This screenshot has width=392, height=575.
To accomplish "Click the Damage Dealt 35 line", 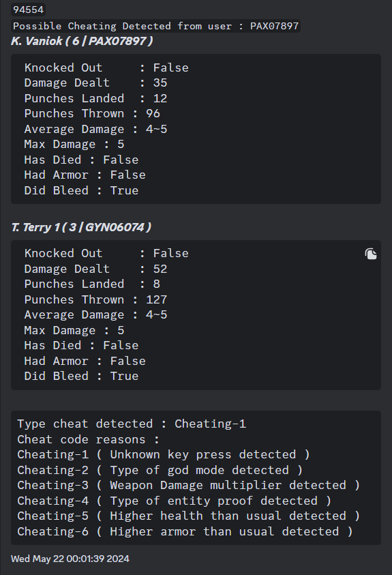I will point(95,83).
